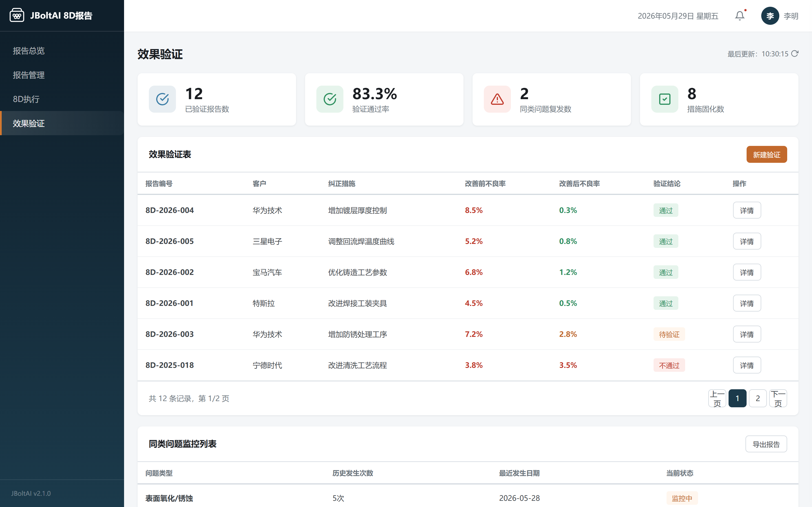Click the user avatar 李
The width and height of the screenshot is (812, 507).
pyautogui.click(x=770, y=16)
